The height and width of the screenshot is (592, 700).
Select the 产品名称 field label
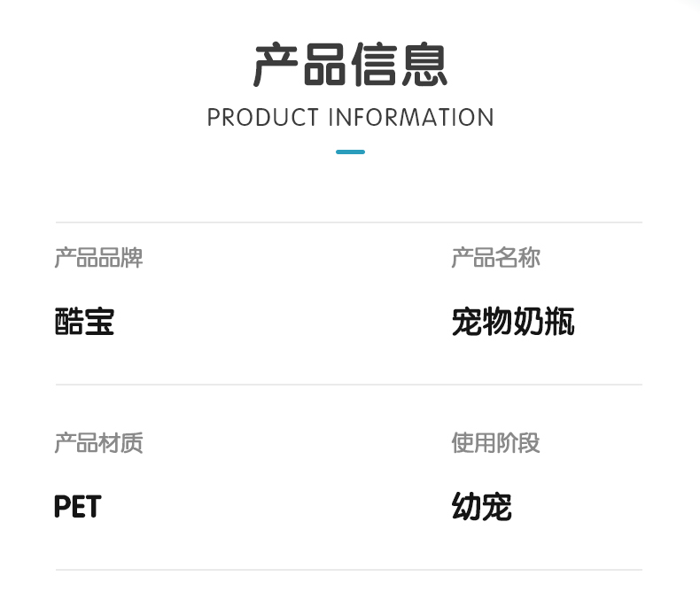point(495,258)
